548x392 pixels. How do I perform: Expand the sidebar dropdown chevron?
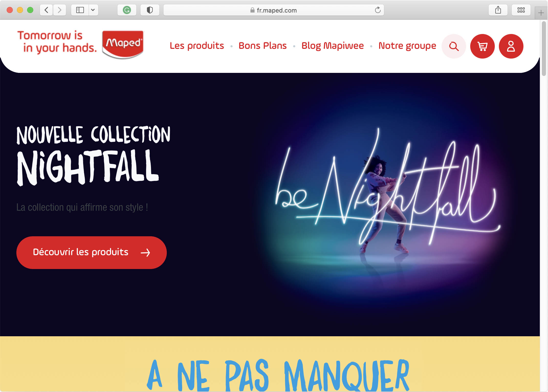point(93,10)
